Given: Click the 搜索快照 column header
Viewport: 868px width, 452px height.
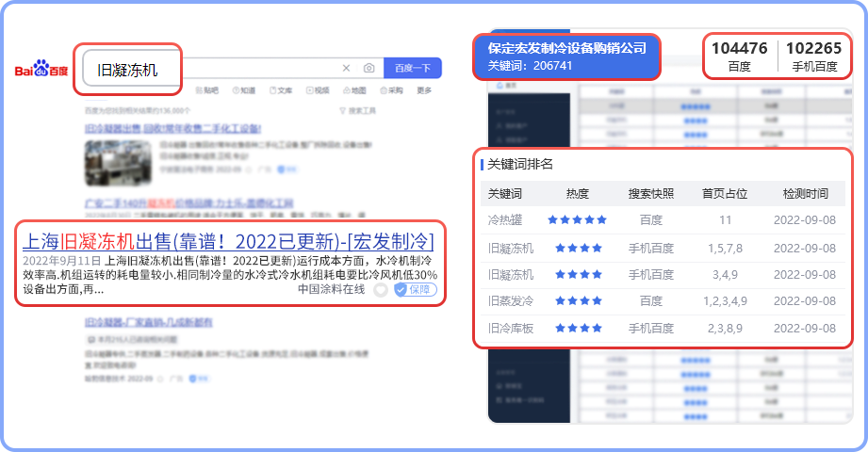Looking at the screenshot, I should (x=651, y=194).
